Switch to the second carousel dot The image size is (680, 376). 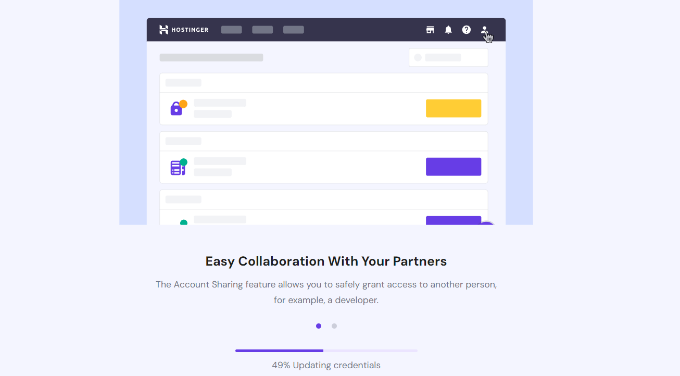(334, 326)
